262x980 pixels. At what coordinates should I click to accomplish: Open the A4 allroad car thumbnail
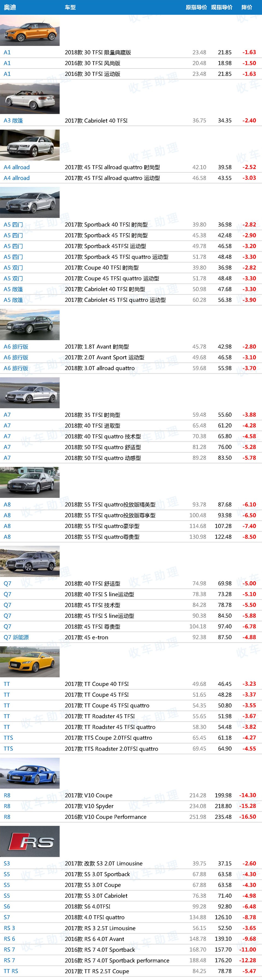click(30, 145)
